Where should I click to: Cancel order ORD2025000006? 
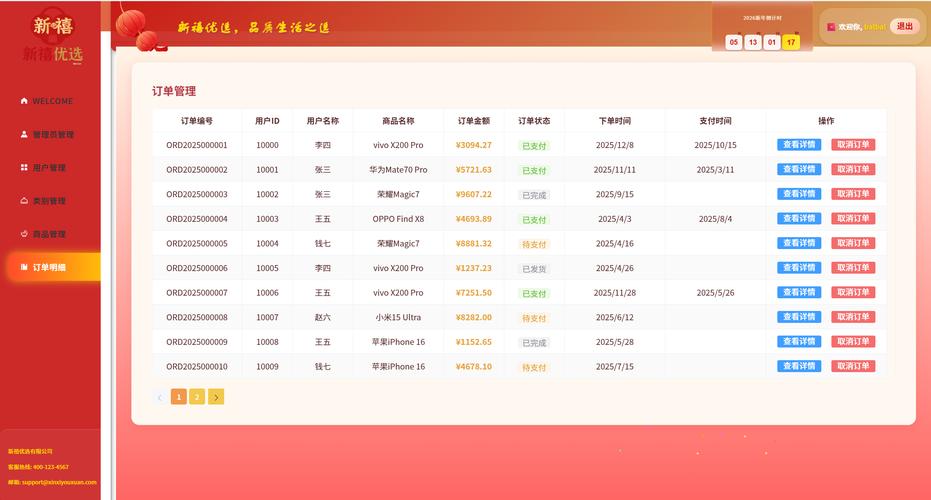click(853, 268)
